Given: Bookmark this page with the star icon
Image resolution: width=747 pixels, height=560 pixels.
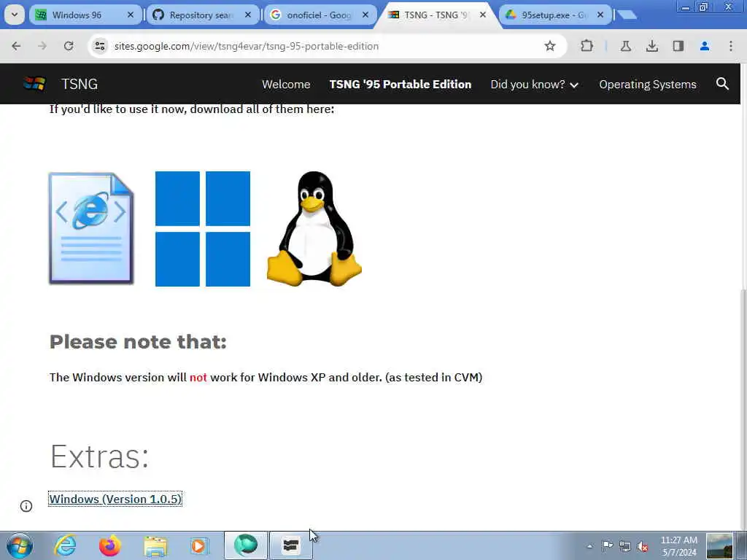Looking at the screenshot, I should coord(550,46).
